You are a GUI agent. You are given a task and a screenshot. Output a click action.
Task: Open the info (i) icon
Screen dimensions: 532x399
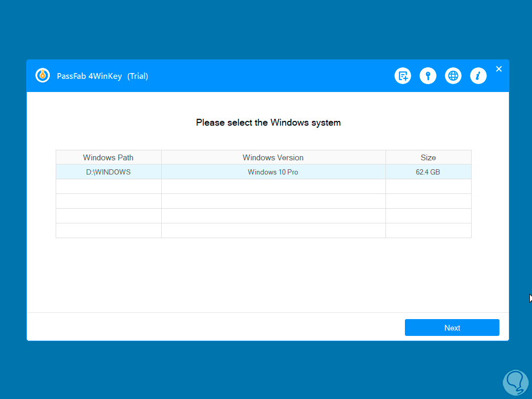point(478,76)
